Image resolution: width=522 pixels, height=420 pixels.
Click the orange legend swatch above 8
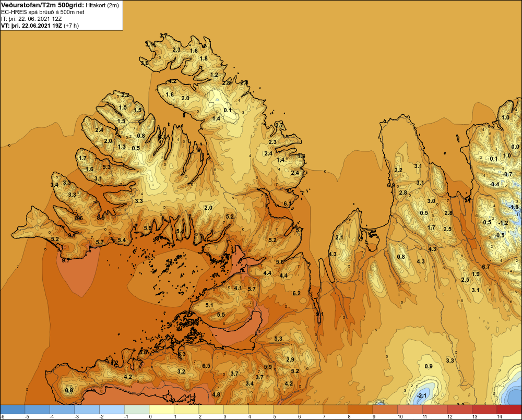coord(360,409)
